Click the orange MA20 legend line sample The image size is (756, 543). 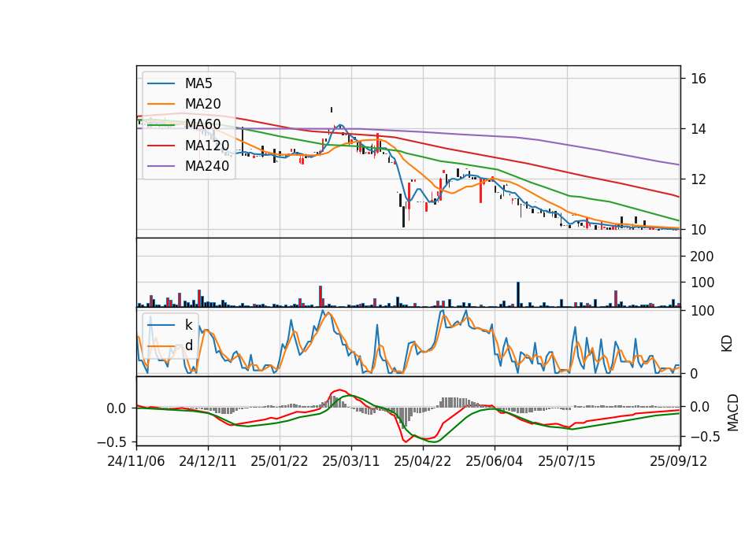click(x=161, y=104)
